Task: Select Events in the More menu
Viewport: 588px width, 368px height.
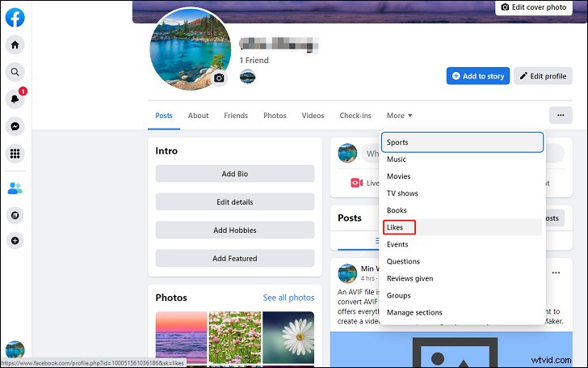Action: pos(462,244)
